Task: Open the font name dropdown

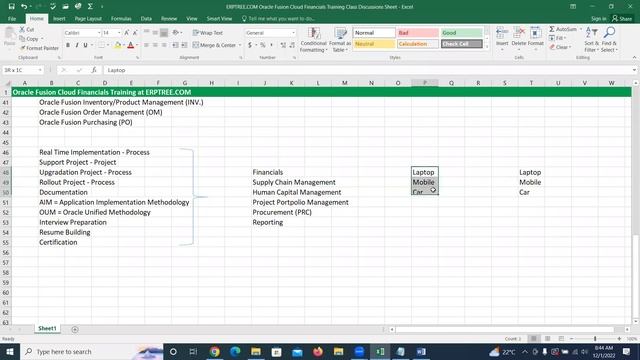Action: point(98,33)
